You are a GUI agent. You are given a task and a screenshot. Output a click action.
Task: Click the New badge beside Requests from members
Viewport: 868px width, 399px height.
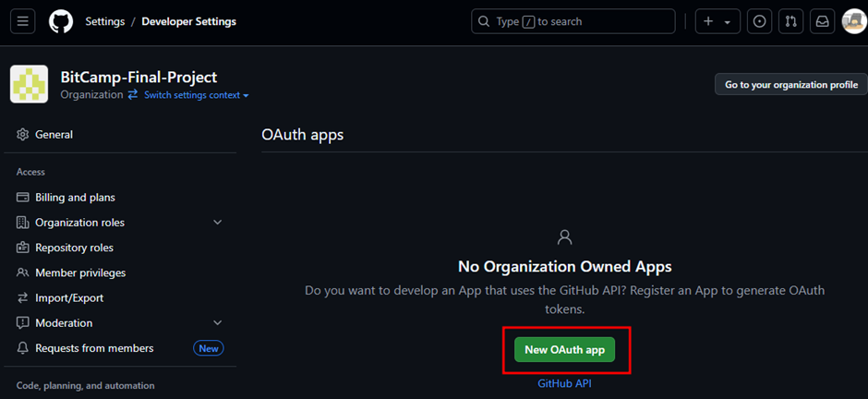click(209, 348)
